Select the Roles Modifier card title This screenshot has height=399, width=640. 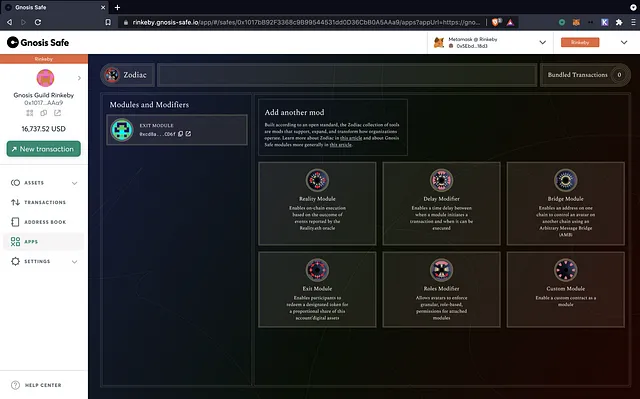click(441, 288)
